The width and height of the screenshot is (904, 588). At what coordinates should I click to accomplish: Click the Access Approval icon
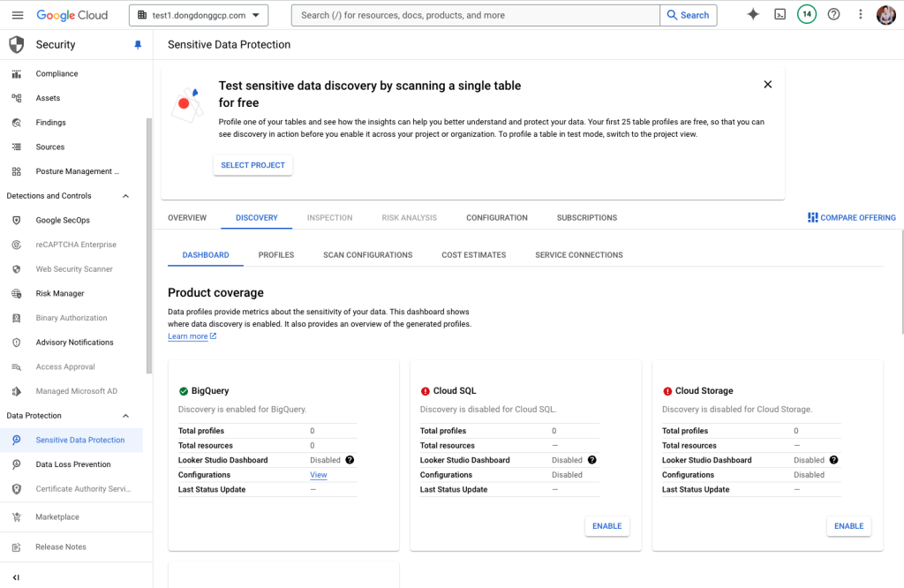17,366
